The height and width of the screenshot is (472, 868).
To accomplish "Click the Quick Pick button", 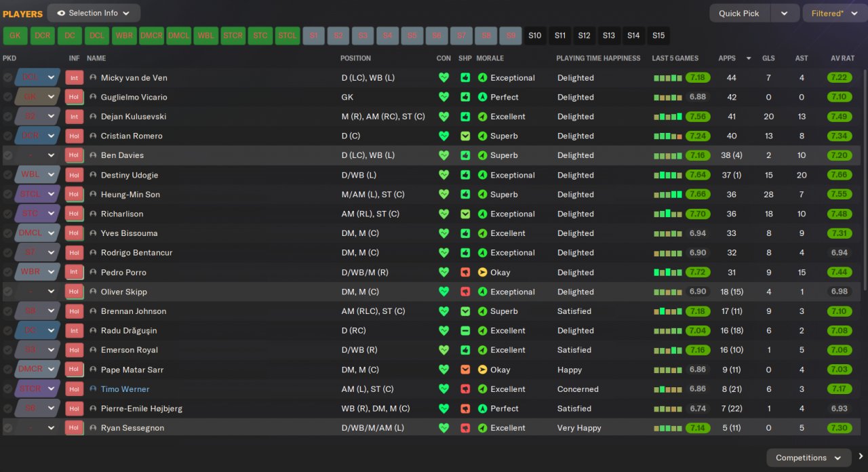I will [739, 13].
